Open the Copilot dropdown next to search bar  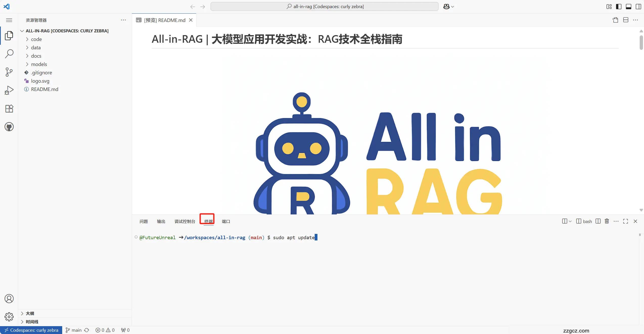[448, 7]
